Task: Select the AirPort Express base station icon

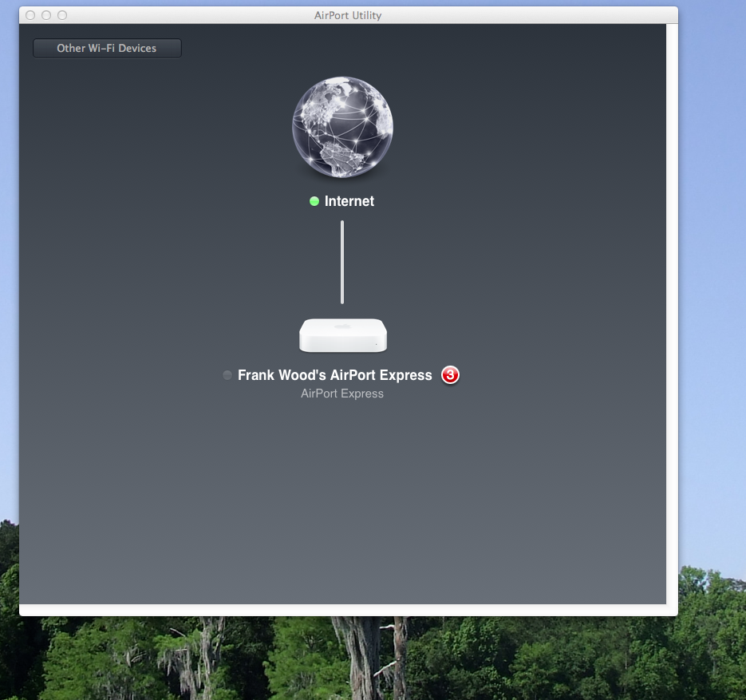Action: point(343,335)
